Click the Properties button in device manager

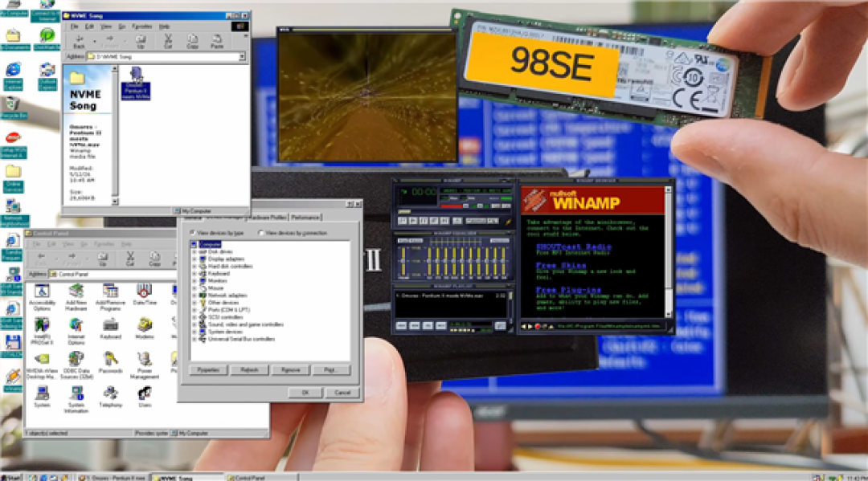coord(208,370)
